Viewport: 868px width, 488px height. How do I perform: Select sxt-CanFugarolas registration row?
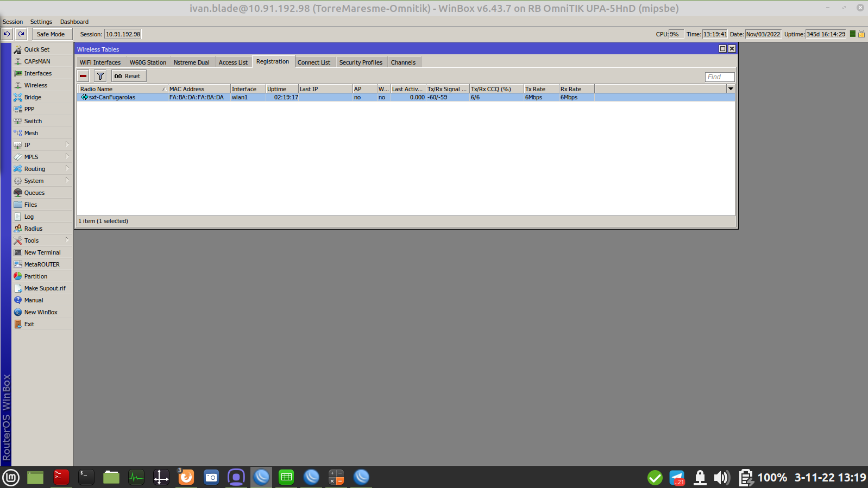tap(406, 97)
